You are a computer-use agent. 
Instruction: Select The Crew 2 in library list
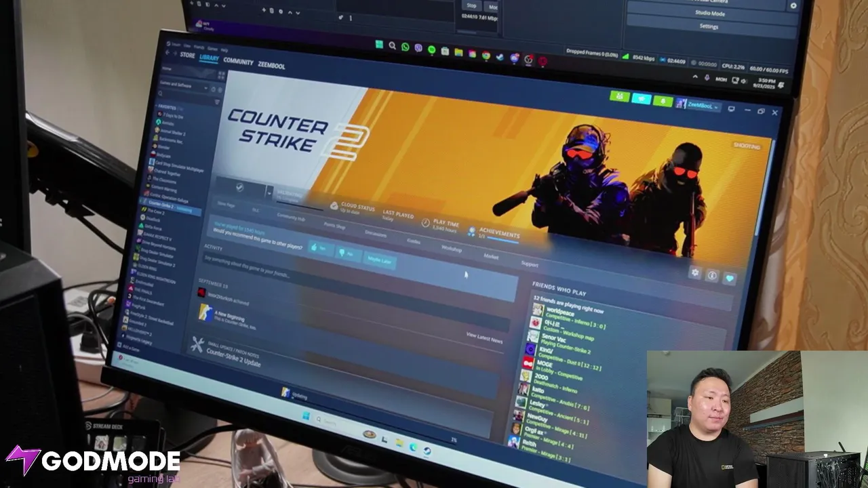click(x=154, y=211)
